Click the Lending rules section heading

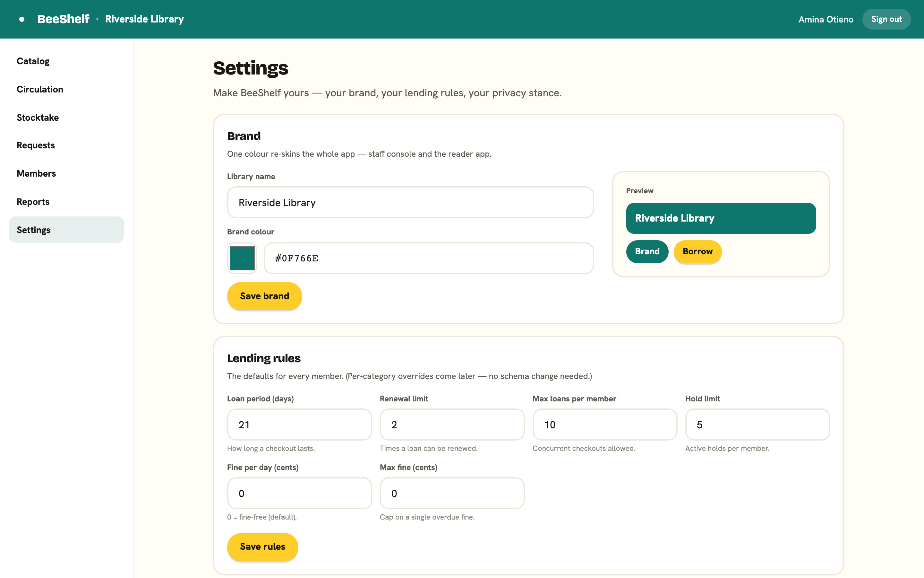264,359
